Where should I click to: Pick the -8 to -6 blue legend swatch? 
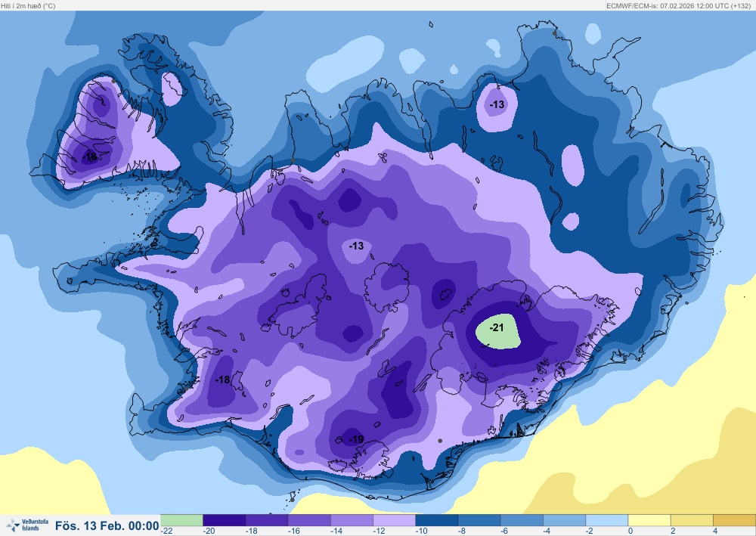pyautogui.click(x=479, y=520)
